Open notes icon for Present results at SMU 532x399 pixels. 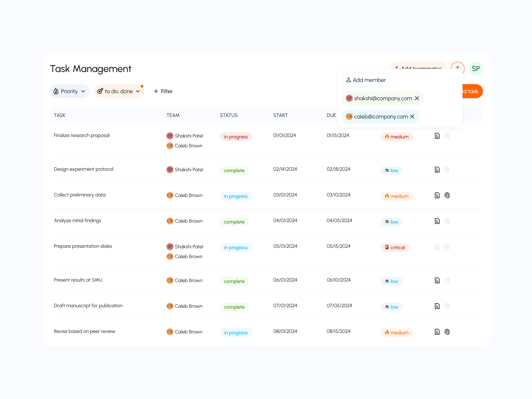[437, 280]
